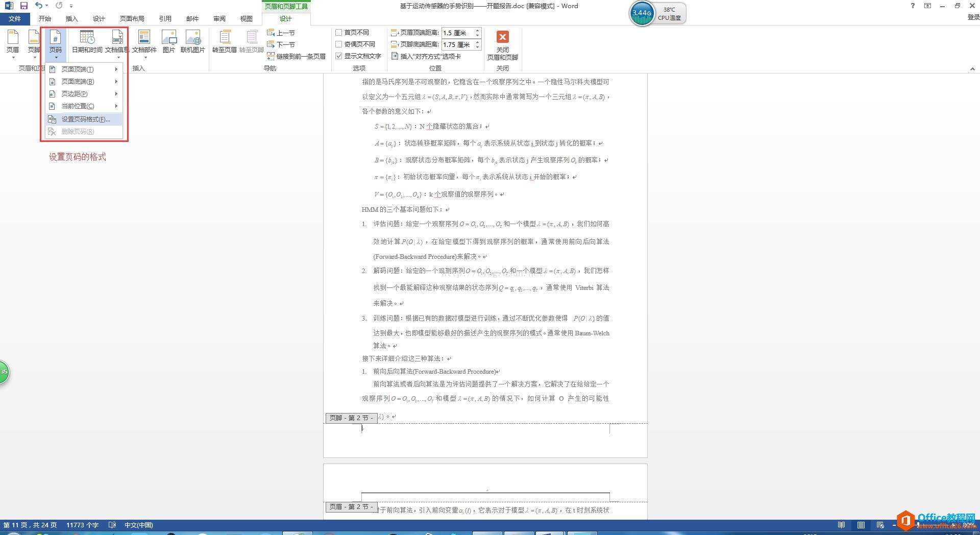The image size is (980, 535).
Task: Click page count '第 11 页, 共 24 页'
Action: coord(30,525)
